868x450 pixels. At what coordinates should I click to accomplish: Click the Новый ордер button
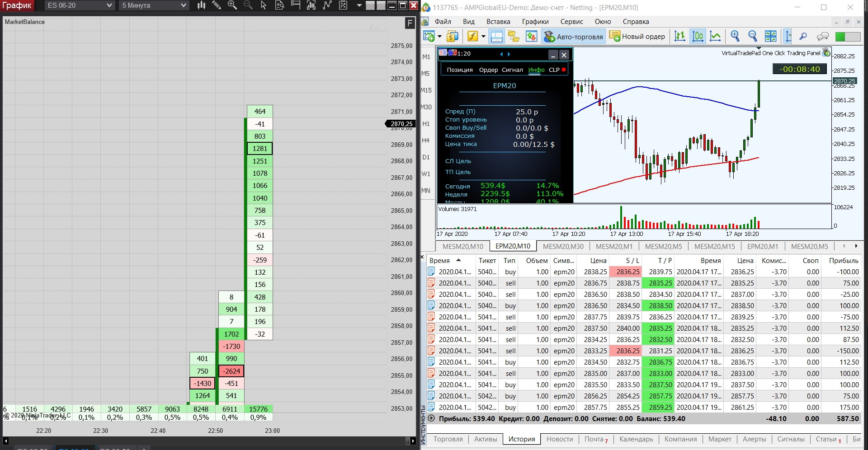click(637, 37)
